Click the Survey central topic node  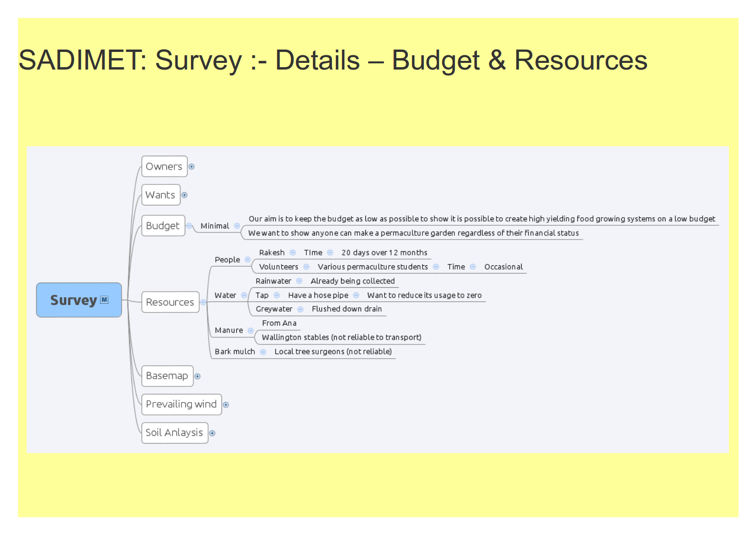point(74,300)
